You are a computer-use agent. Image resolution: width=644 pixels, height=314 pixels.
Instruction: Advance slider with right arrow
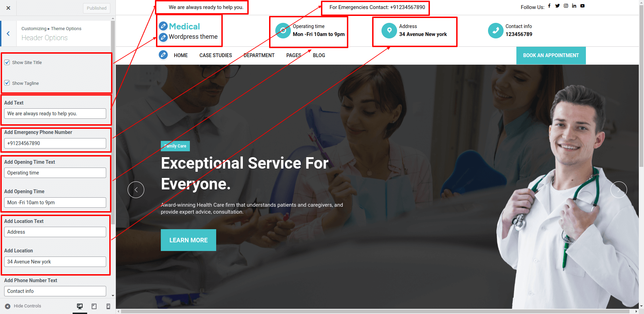pyautogui.click(x=619, y=190)
